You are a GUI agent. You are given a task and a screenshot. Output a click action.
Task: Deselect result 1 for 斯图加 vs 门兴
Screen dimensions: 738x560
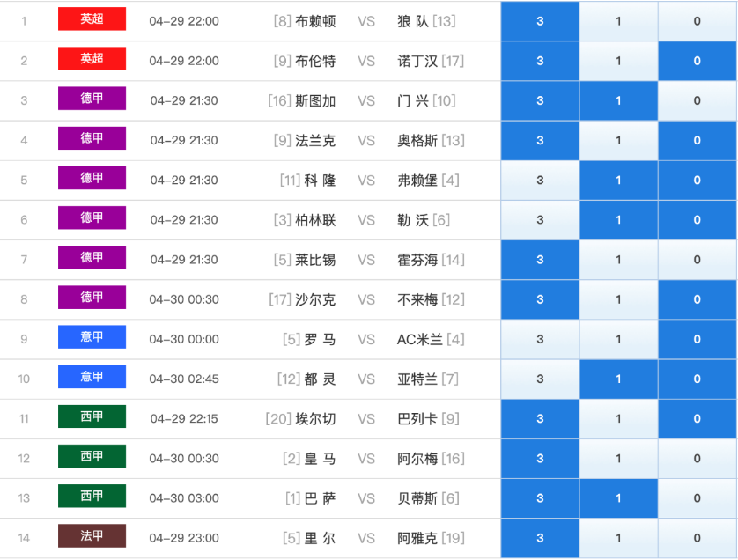tap(618, 100)
